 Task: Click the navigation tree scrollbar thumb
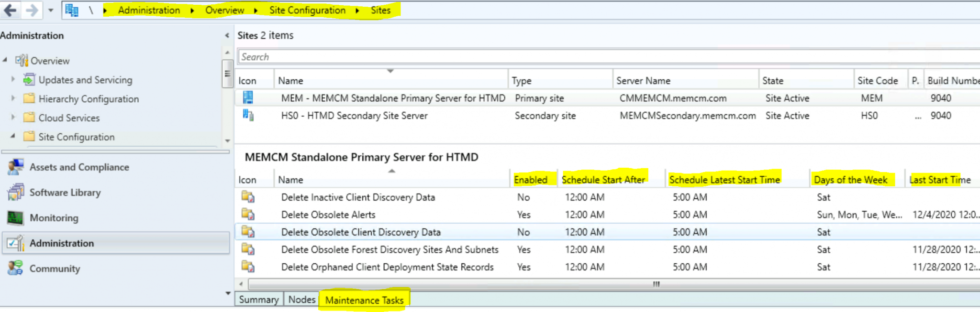(x=227, y=73)
